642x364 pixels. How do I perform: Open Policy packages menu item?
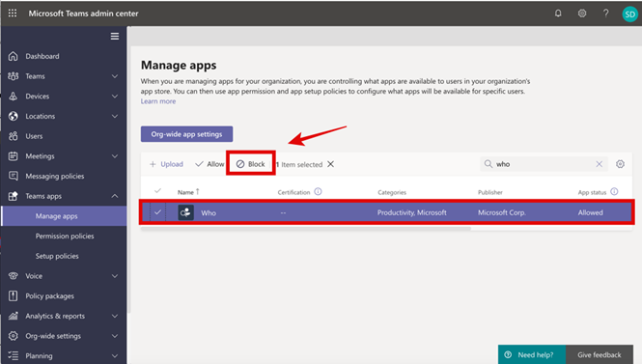(49, 295)
